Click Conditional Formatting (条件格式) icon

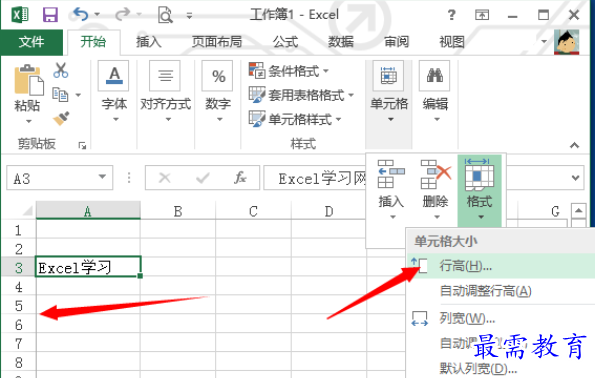tap(257, 71)
